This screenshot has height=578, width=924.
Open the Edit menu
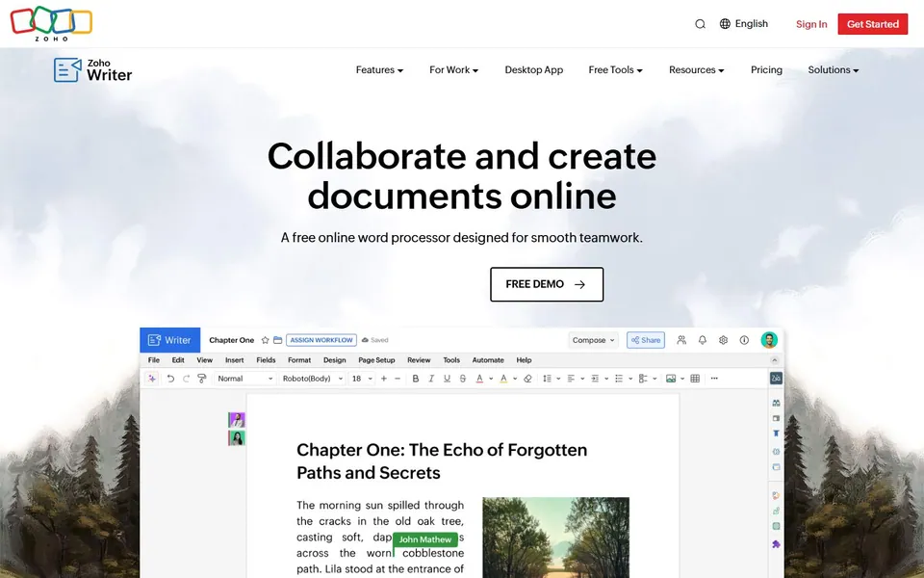coord(178,360)
